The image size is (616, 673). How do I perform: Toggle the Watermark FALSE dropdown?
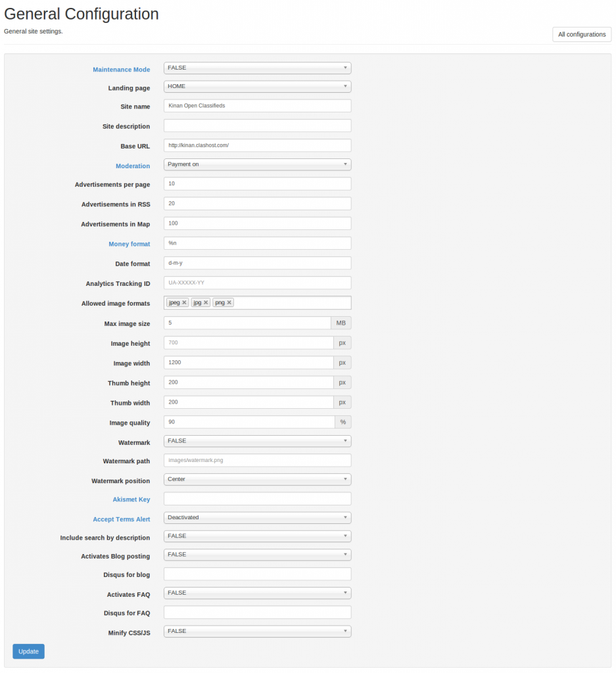coord(257,441)
